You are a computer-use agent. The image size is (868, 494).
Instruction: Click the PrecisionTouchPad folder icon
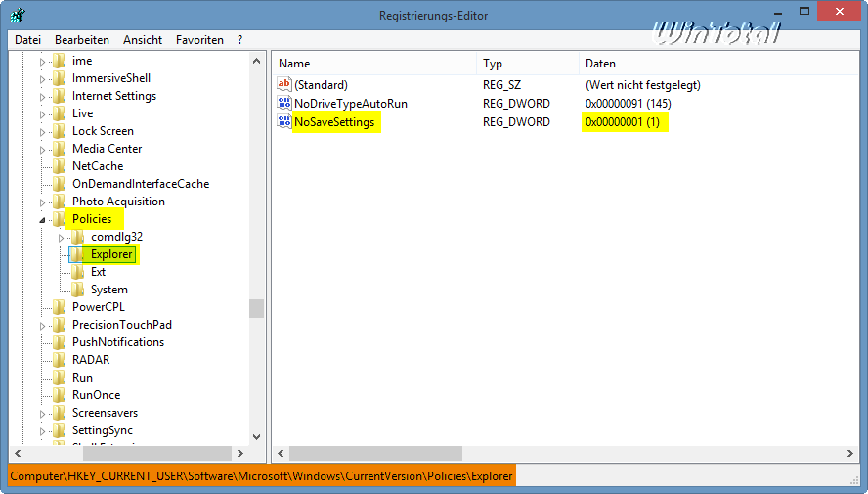(60, 325)
